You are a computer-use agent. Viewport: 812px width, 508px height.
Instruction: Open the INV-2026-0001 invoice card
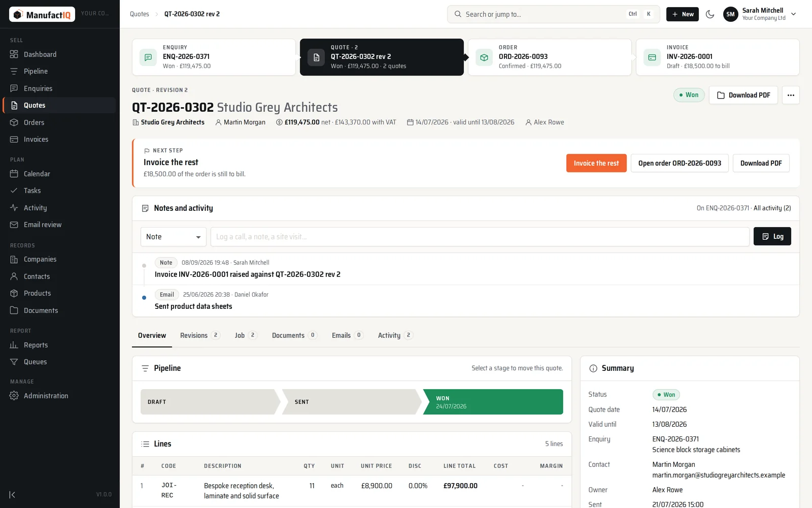718,57
